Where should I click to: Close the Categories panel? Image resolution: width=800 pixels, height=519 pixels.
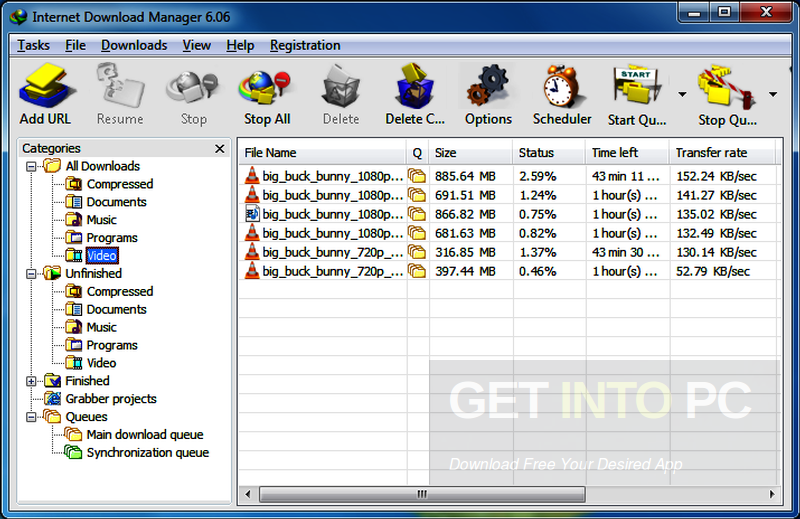click(220, 149)
